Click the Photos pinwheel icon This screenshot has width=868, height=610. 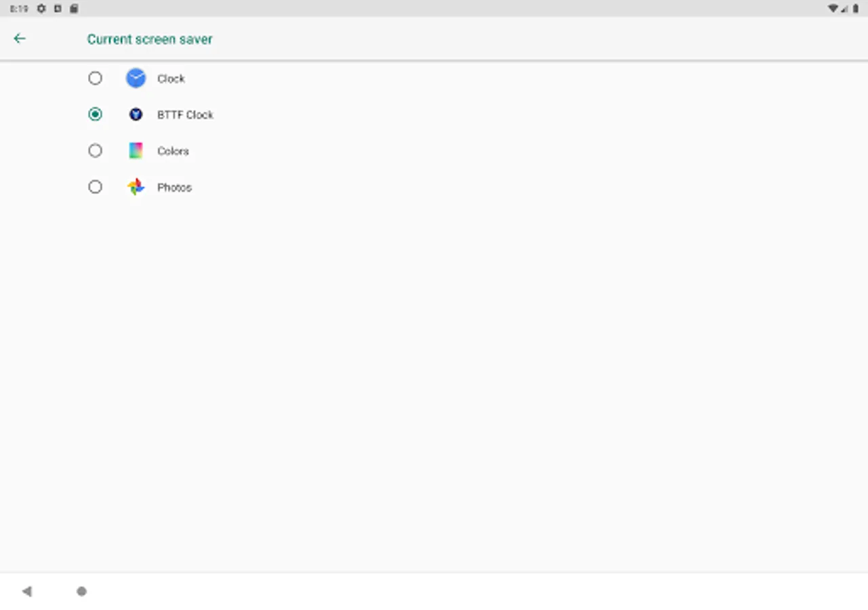[136, 187]
